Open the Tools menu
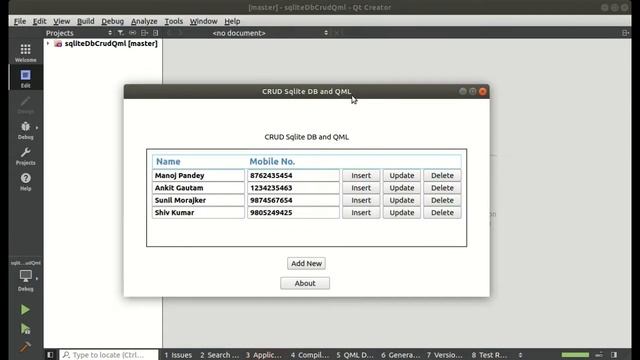 click(173, 21)
